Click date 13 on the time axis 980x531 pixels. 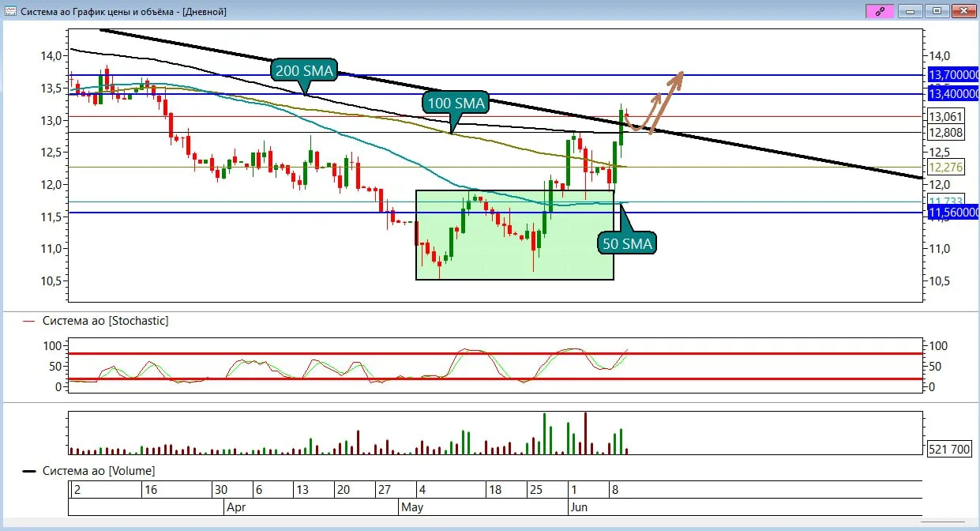click(302, 490)
